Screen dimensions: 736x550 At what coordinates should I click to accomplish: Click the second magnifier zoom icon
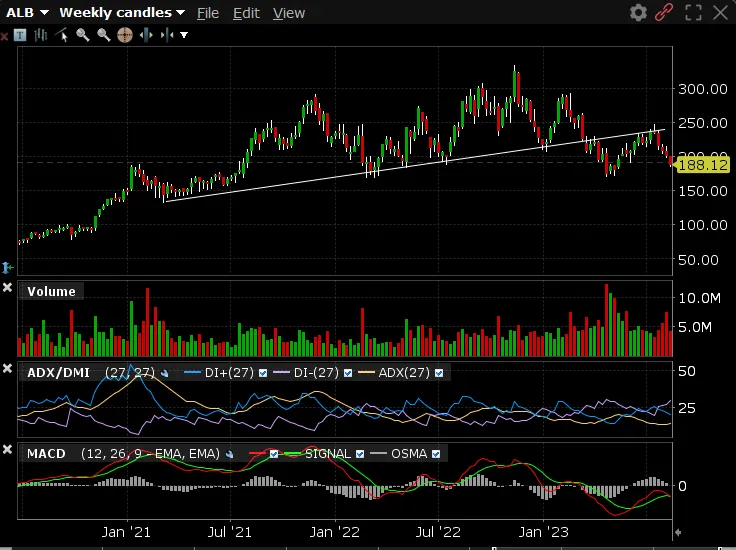(x=103, y=35)
